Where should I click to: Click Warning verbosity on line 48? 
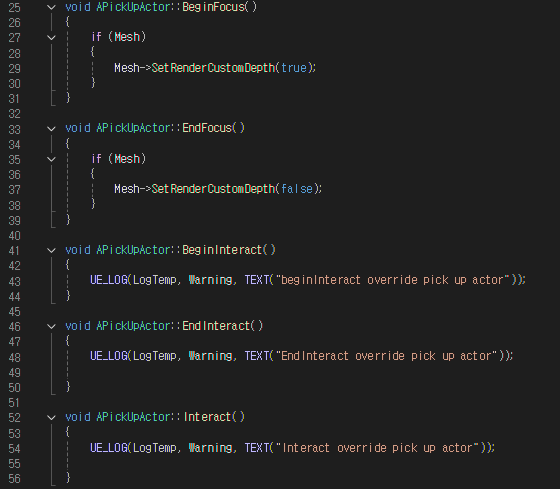210,356
